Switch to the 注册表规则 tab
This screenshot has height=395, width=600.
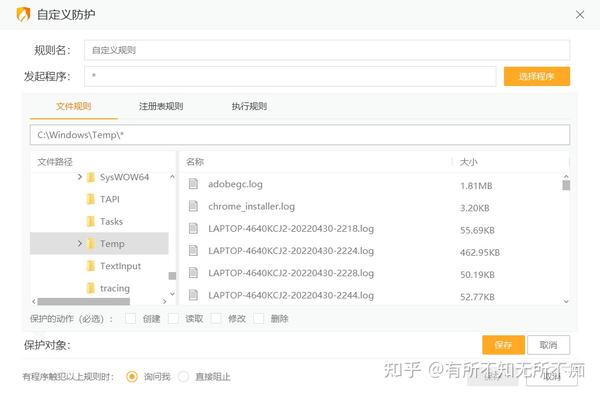click(x=161, y=106)
